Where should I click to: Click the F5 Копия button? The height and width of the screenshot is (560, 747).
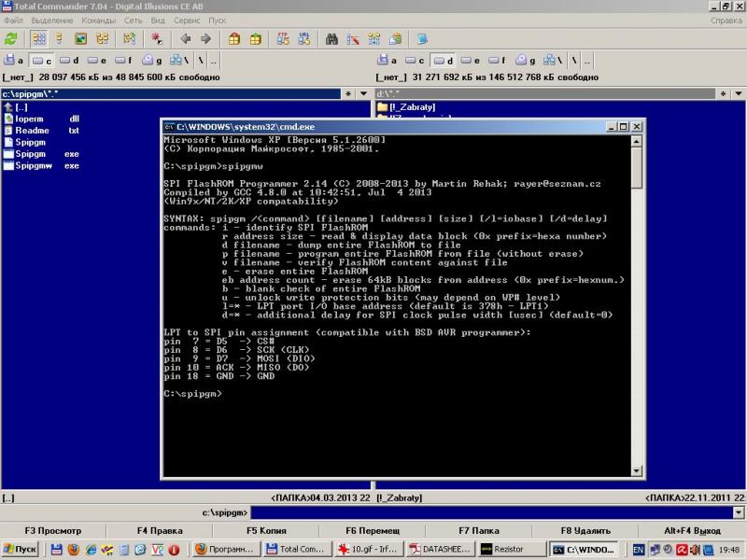266,530
